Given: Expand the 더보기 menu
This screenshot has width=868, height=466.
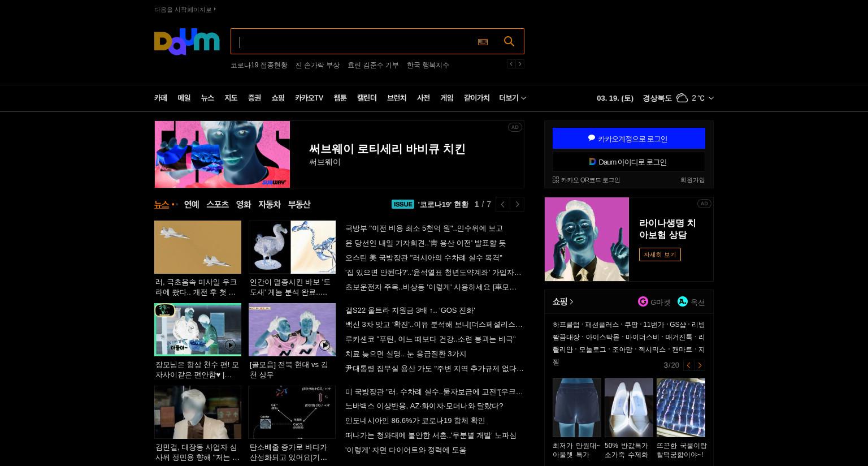Looking at the screenshot, I should point(513,98).
